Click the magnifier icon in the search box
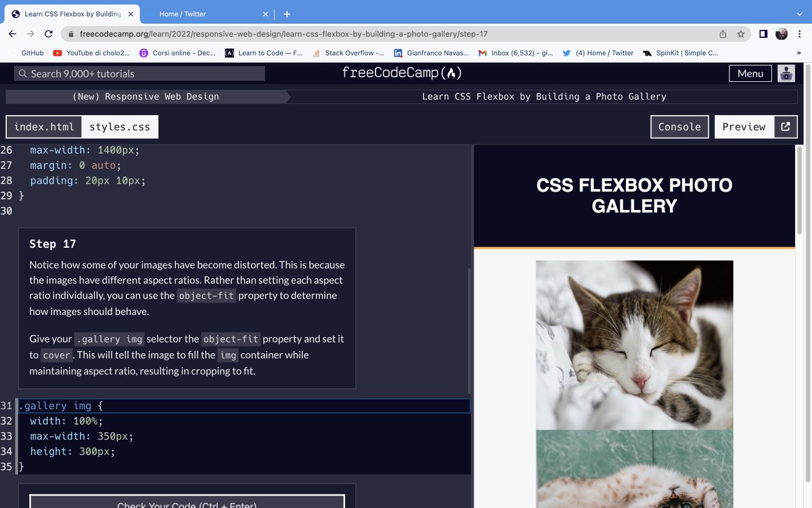This screenshot has width=812, height=508. pos(23,73)
